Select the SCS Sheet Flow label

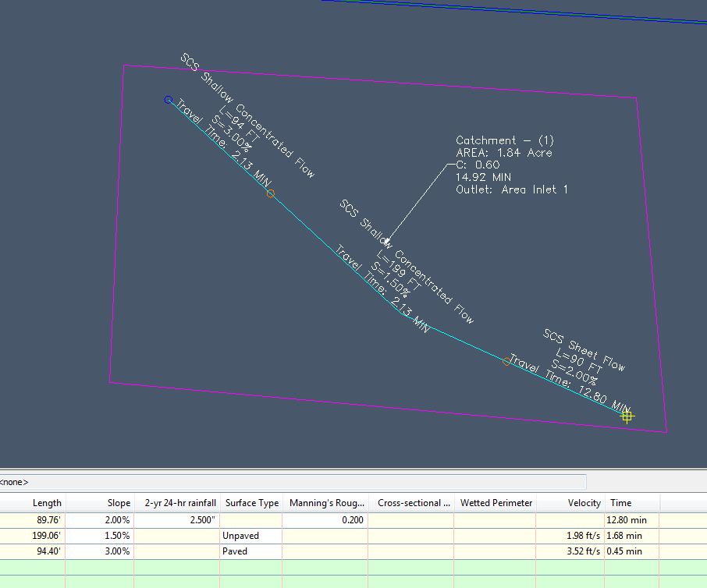(x=584, y=350)
